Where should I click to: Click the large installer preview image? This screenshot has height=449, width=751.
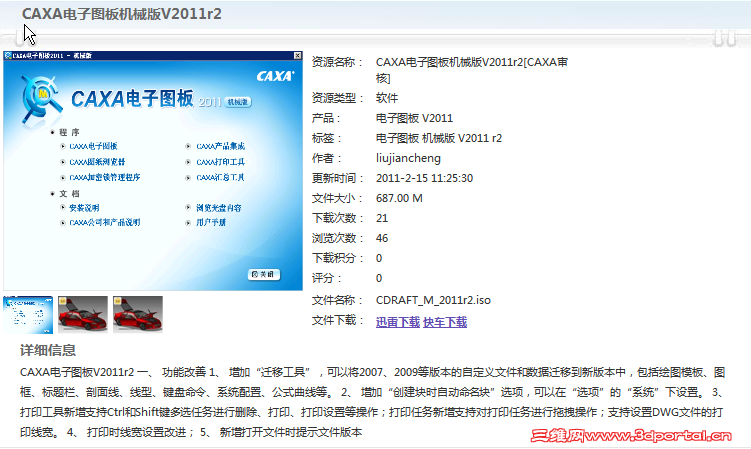pos(153,171)
